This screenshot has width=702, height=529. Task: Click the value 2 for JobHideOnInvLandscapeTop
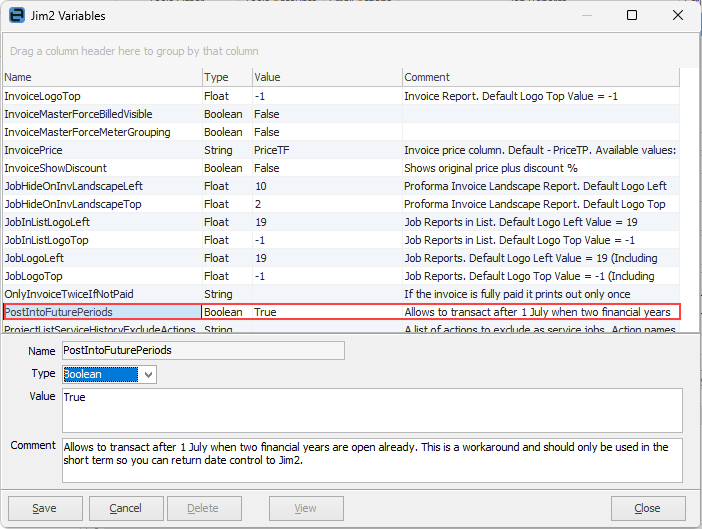[x=258, y=204]
